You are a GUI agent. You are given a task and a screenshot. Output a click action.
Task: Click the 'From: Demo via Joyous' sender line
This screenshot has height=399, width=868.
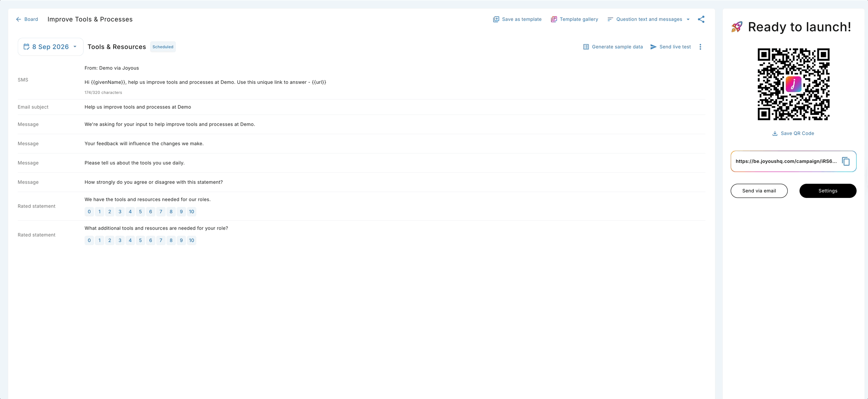pos(112,68)
